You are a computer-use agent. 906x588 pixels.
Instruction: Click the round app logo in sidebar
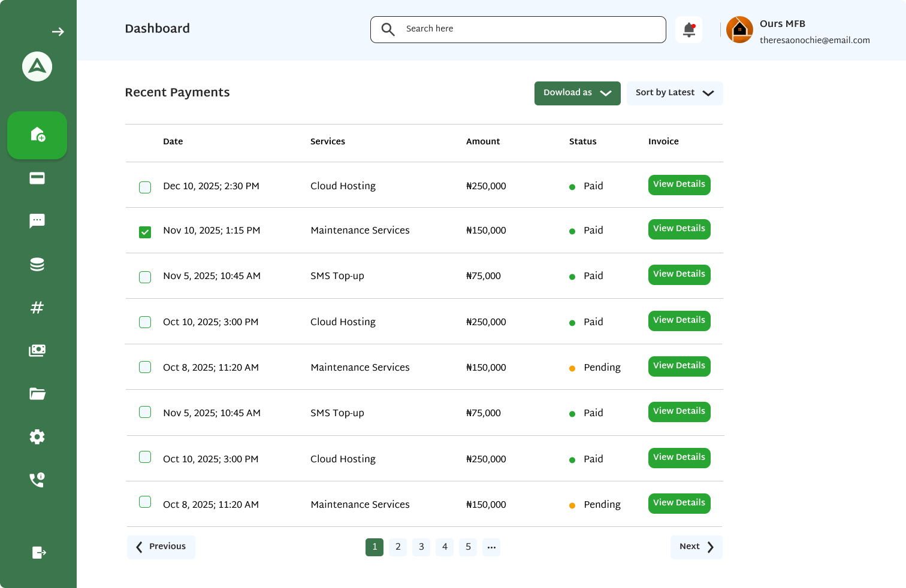click(x=37, y=66)
